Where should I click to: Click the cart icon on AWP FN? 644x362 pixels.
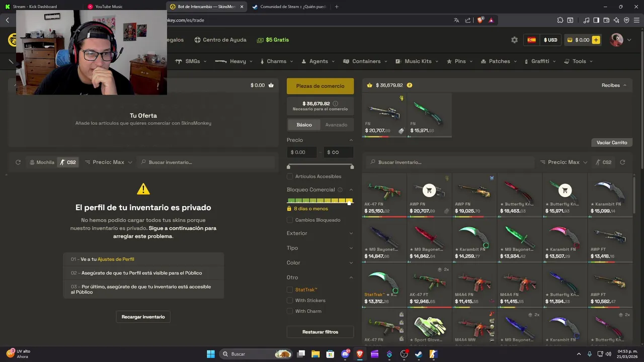click(x=429, y=190)
